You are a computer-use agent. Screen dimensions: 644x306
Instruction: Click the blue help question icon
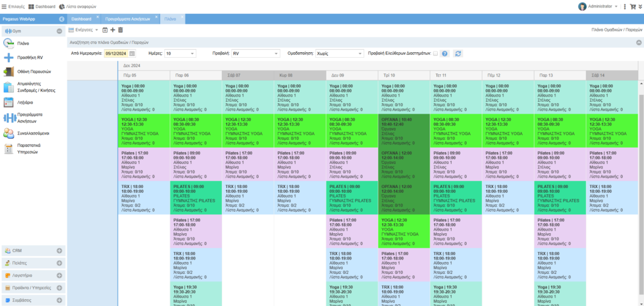444,53
